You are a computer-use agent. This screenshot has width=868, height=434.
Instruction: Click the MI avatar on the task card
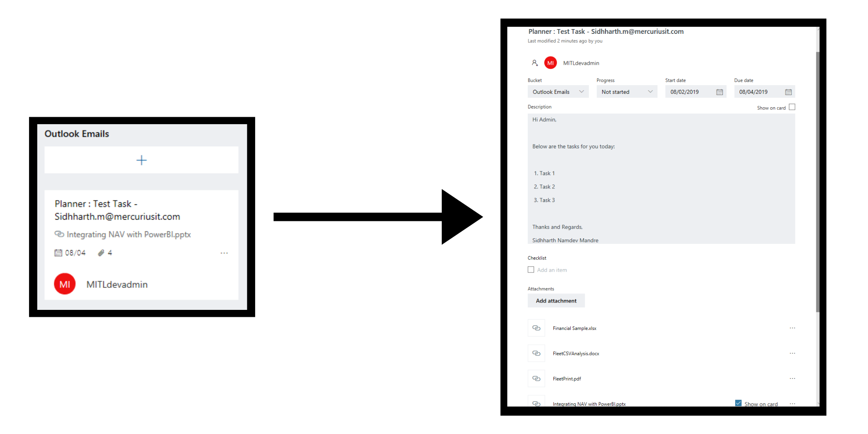[x=65, y=284]
